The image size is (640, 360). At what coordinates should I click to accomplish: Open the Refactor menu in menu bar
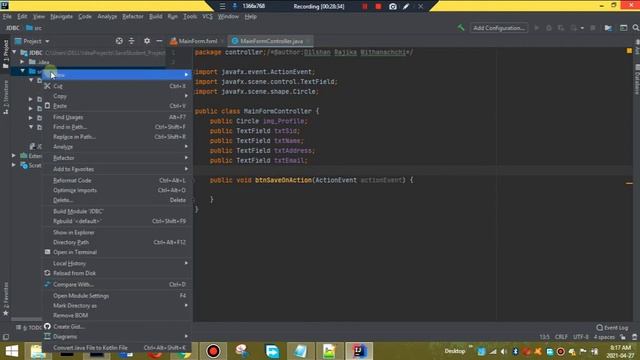pyautogui.click(x=133, y=16)
